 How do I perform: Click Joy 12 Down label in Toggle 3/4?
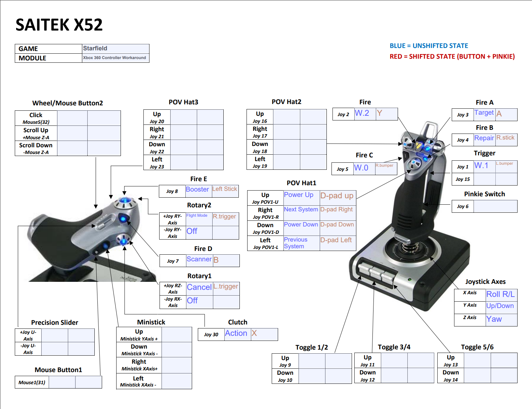(x=368, y=376)
